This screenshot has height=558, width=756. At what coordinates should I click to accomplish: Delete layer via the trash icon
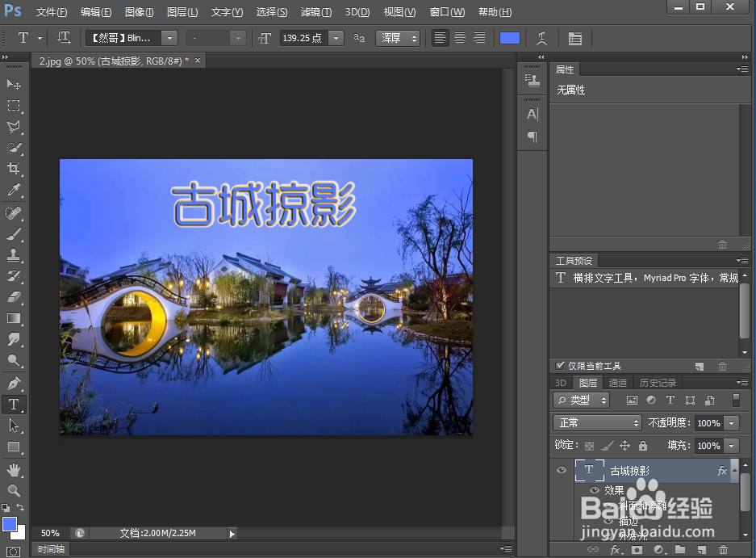724,549
